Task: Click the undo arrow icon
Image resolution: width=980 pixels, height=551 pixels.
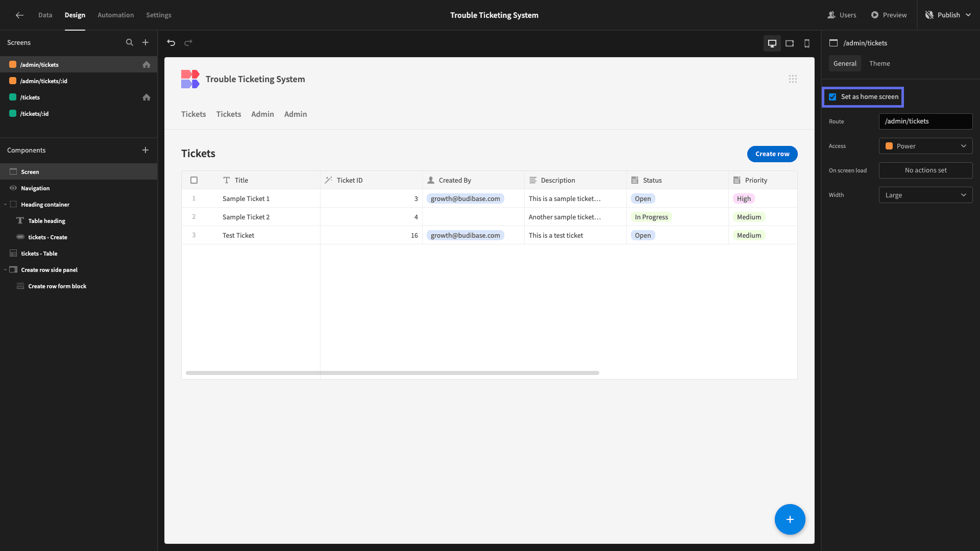Action: 171,43
